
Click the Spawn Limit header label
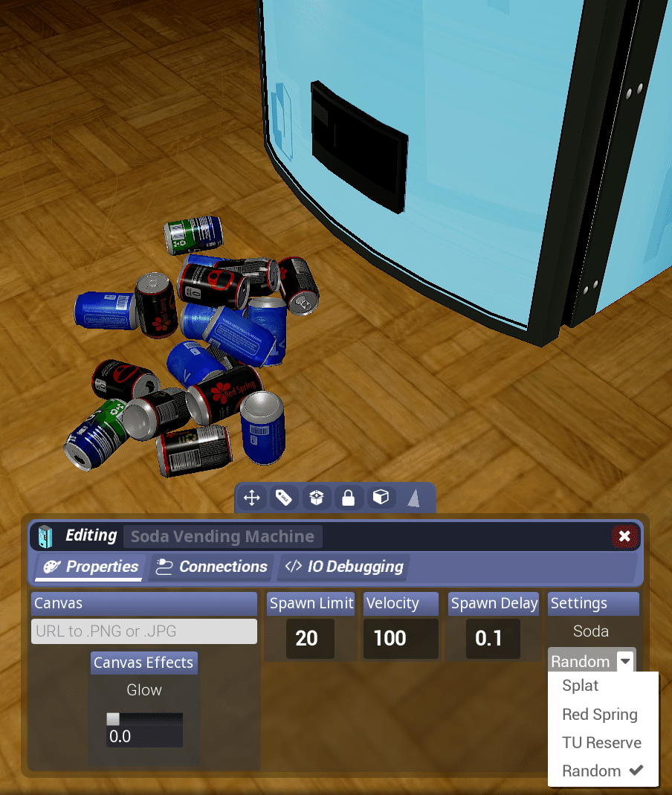311,603
